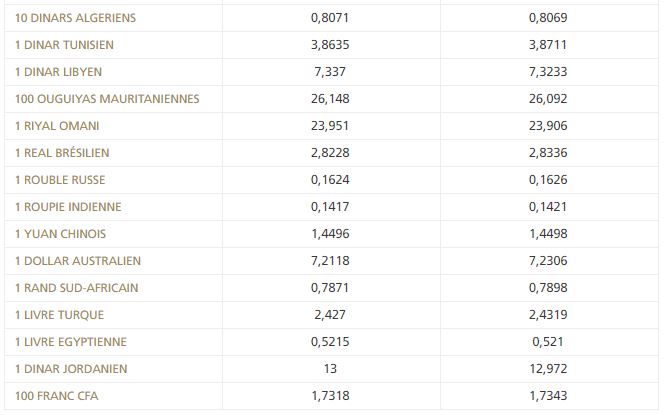Click the 1 Livre Égyptienne row label
Image resolution: width=665 pixels, height=415 pixels.
71,342
